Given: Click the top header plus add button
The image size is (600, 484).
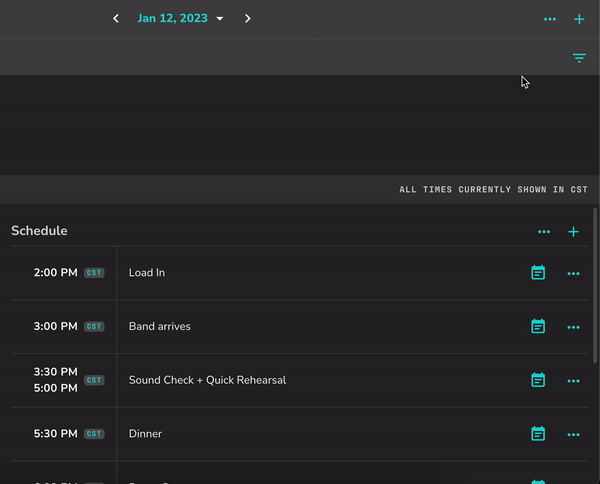Looking at the screenshot, I should pos(579,19).
